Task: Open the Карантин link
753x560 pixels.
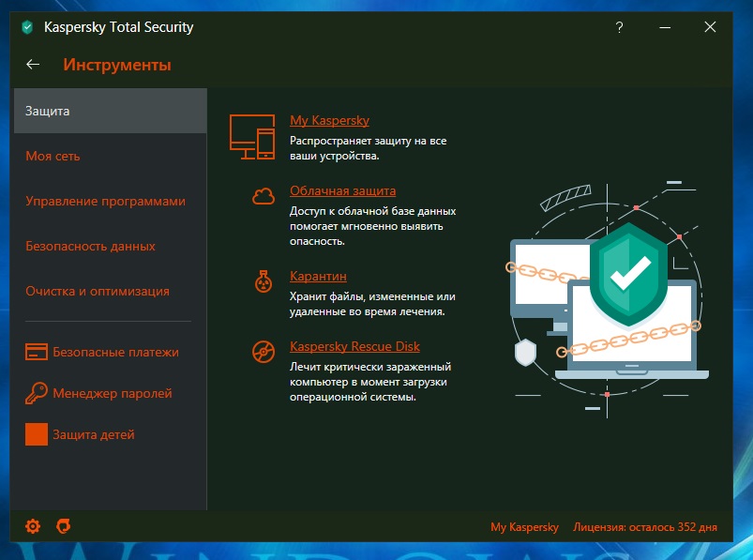Action: (x=318, y=276)
